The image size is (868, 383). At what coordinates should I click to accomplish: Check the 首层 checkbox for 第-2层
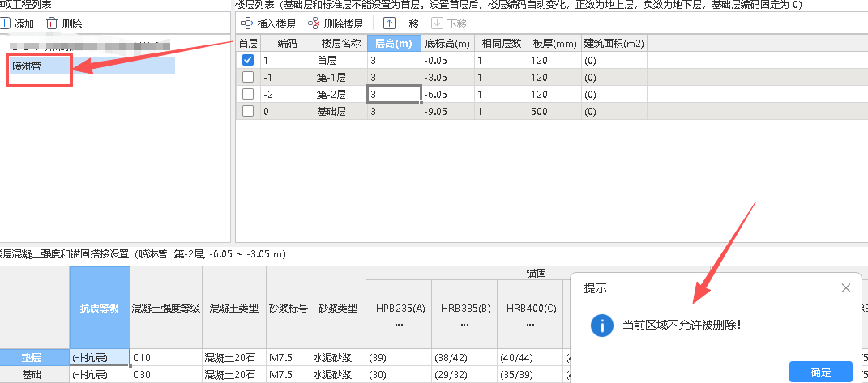click(248, 94)
